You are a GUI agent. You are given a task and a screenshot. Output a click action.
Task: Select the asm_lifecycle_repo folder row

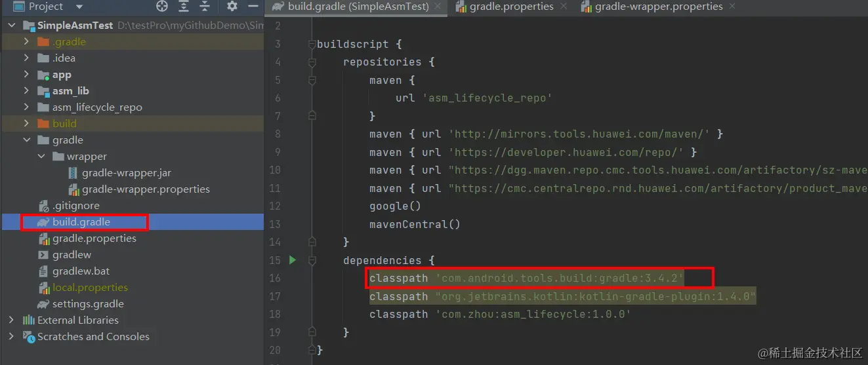tap(132, 107)
